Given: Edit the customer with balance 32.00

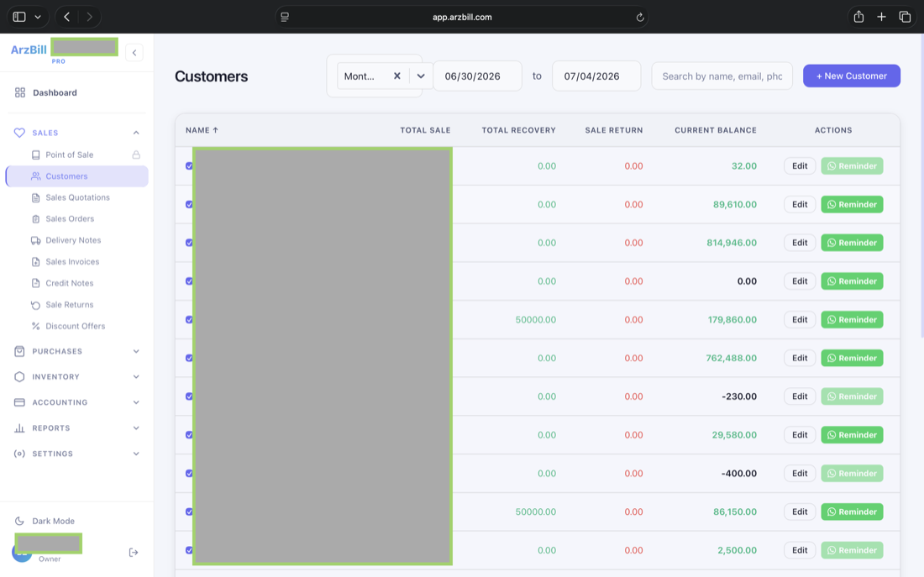Looking at the screenshot, I should point(800,166).
